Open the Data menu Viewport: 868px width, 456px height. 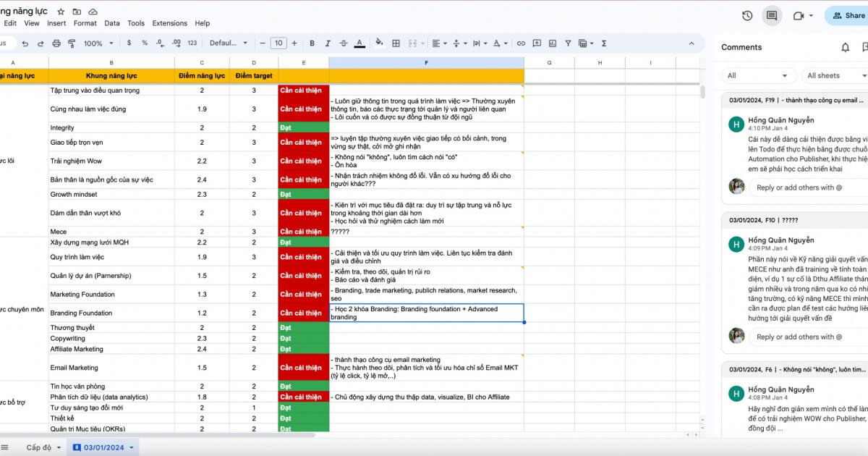tap(112, 23)
